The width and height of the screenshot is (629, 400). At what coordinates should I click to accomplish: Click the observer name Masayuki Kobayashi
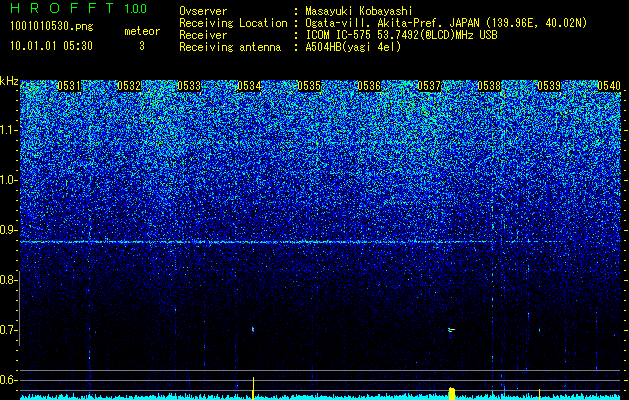[359, 11]
